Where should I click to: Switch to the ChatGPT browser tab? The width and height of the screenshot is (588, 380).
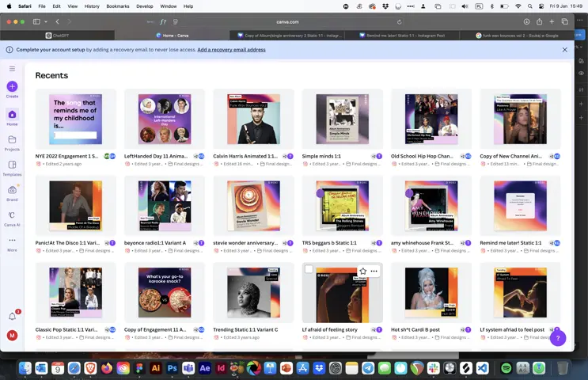click(59, 35)
